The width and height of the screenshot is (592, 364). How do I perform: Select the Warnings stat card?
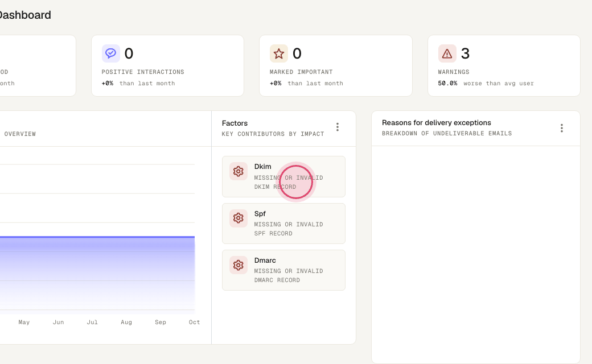point(504,65)
